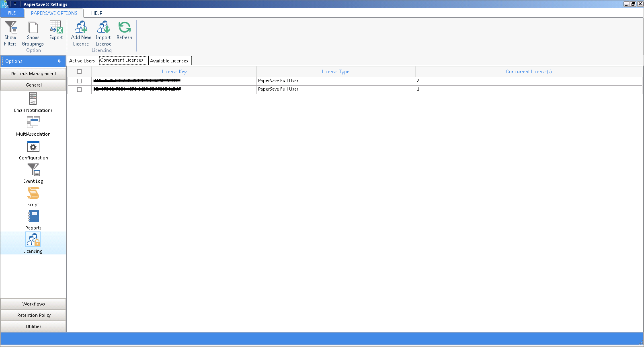This screenshot has height=347, width=644.
Task: Expand the Workflows section
Action: [33, 304]
